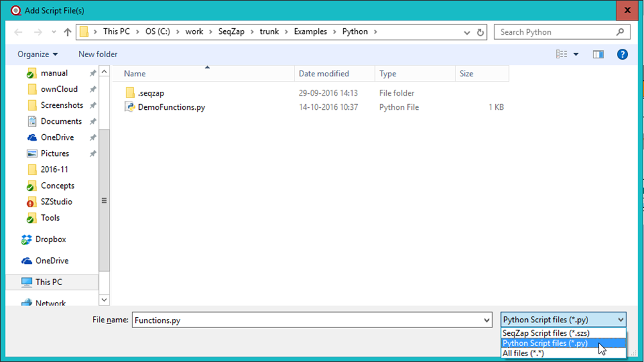Select the DemoFunctions.py file name
This screenshot has width=644, height=362.
coord(171,107)
